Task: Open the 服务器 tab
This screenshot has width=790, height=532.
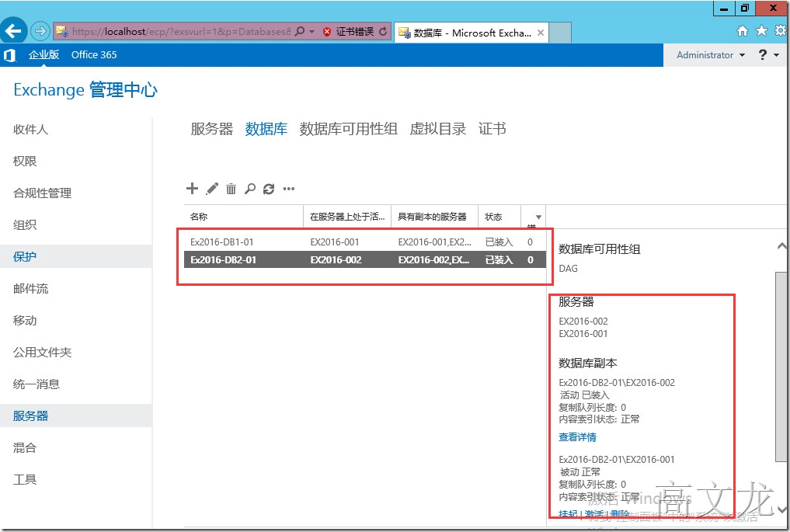Action: pyautogui.click(x=211, y=129)
